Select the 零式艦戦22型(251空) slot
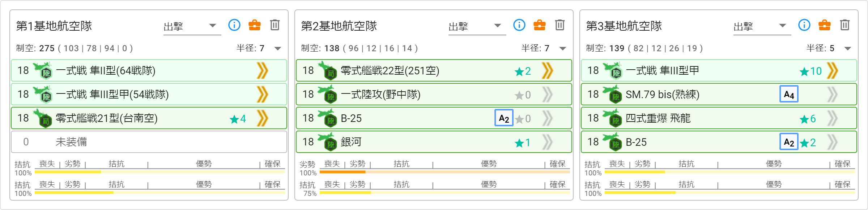The image size is (868, 210). [434, 70]
